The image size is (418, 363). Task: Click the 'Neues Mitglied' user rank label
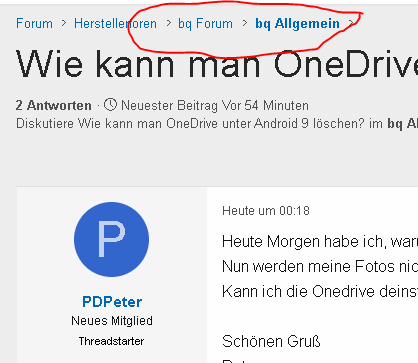(x=112, y=321)
